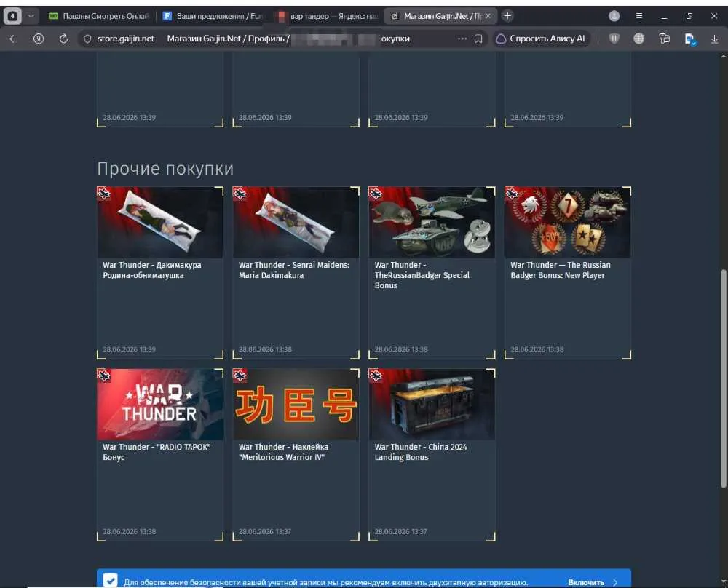Expand the tab group dropdown arrow

coord(31,16)
